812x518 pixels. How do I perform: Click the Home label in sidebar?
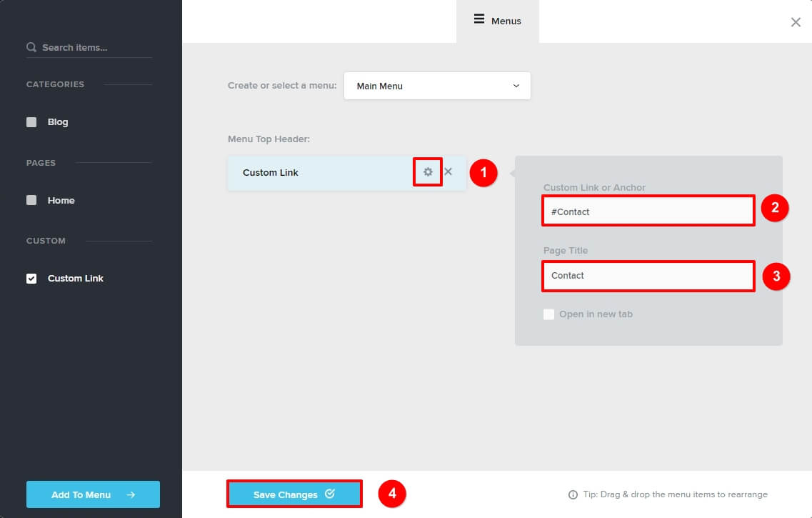pyautogui.click(x=61, y=201)
